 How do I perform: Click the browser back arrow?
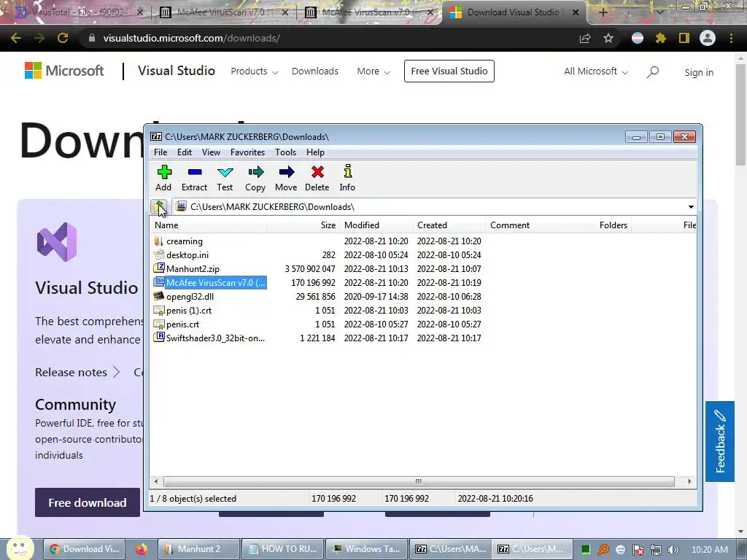tap(16, 38)
